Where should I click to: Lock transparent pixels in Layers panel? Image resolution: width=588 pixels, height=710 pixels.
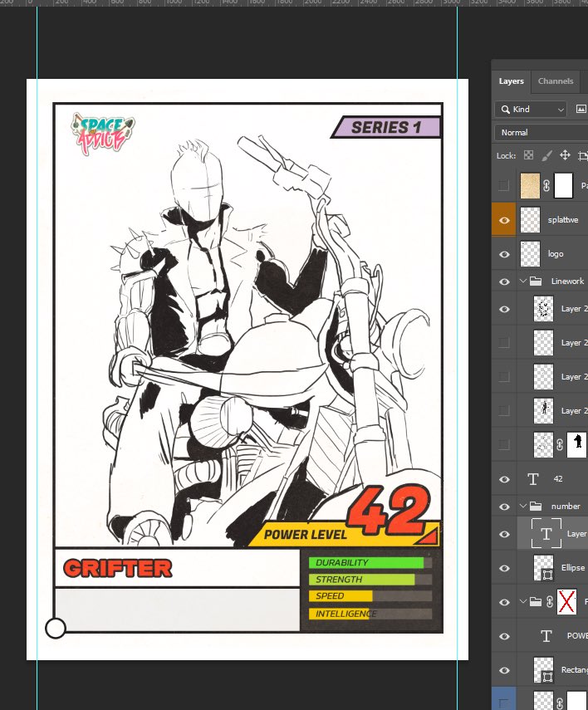point(528,155)
